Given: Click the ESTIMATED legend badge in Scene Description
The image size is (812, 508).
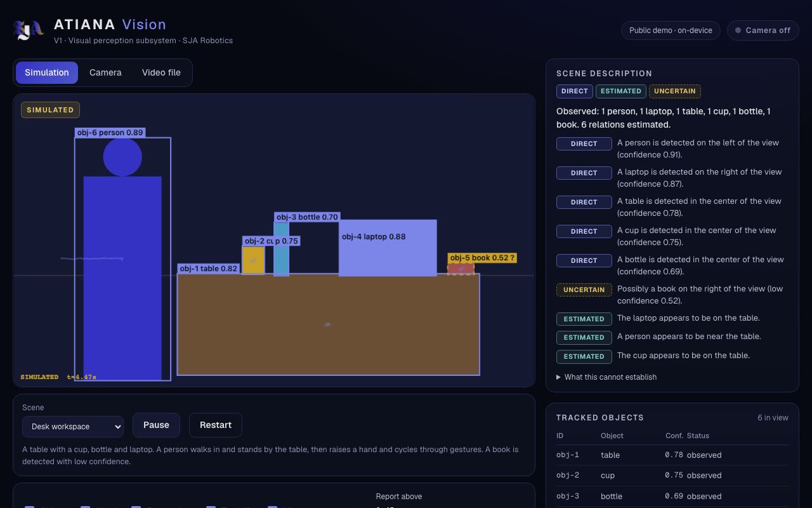Looking at the screenshot, I should pos(620,91).
